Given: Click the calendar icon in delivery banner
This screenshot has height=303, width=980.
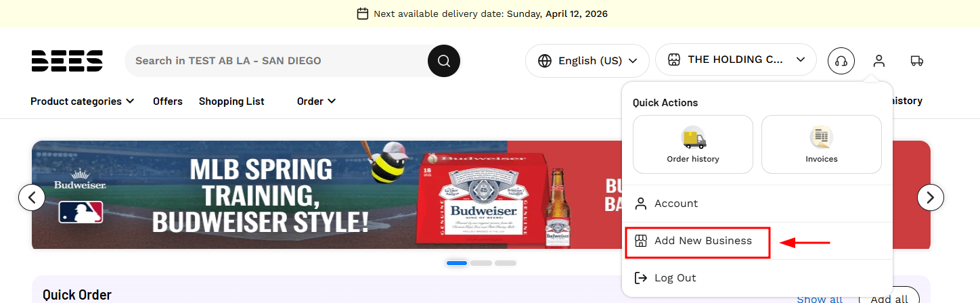Looking at the screenshot, I should (x=363, y=14).
